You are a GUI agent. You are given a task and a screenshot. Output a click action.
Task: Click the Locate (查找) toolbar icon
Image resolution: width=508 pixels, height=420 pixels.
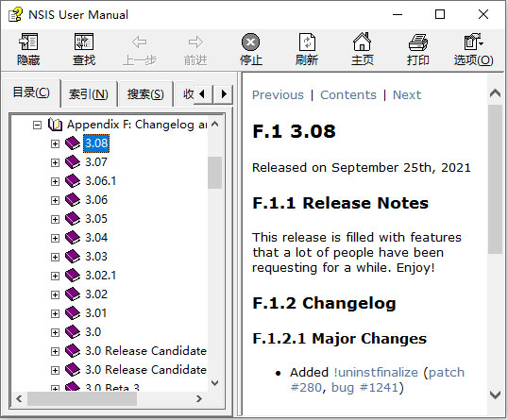(x=84, y=42)
